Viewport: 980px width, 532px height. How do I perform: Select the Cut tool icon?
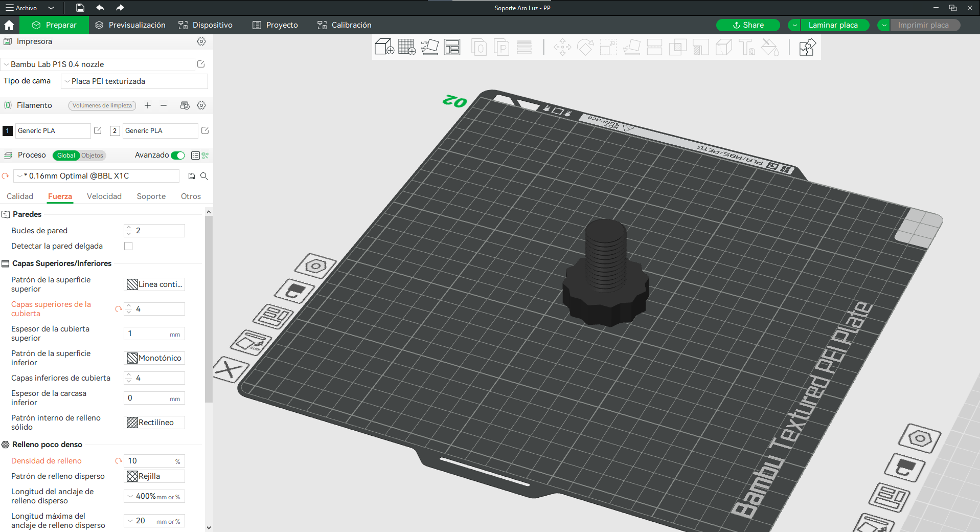pyautogui.click(x=654, y=48)
